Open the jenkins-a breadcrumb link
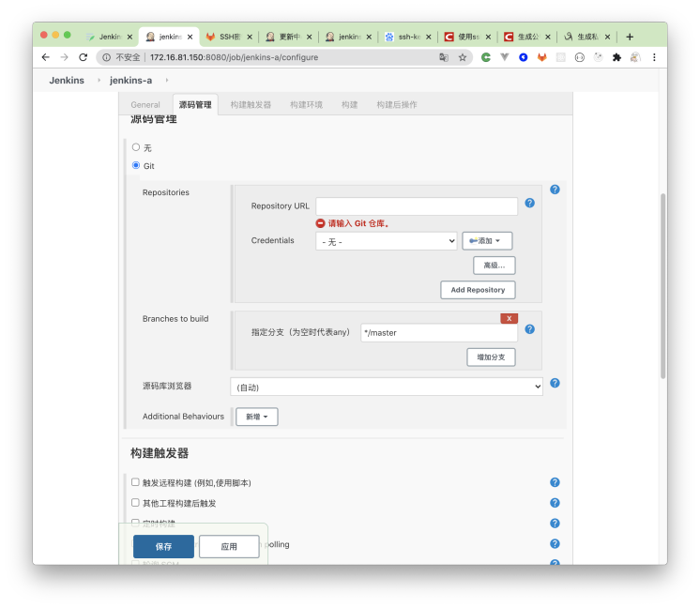The image size is (700, 608). (x=130, y=80)
